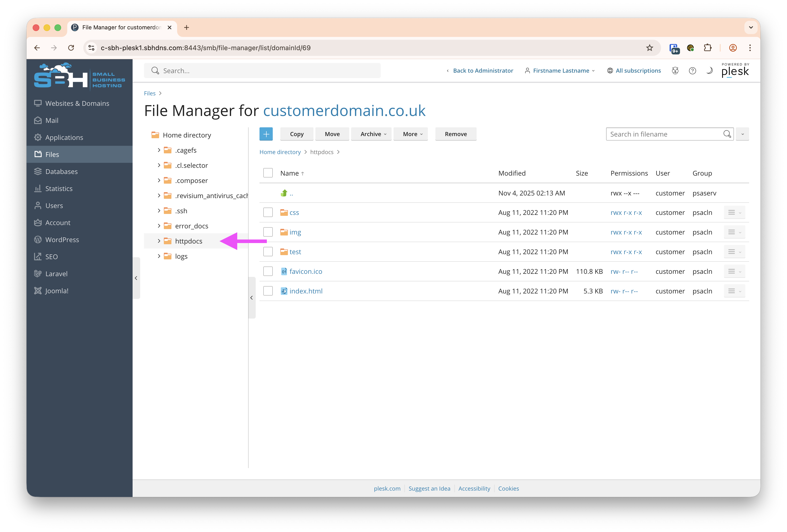787x532 pixels.
Task: Tick the checkbox for index.html
Action: coord(268,291)
